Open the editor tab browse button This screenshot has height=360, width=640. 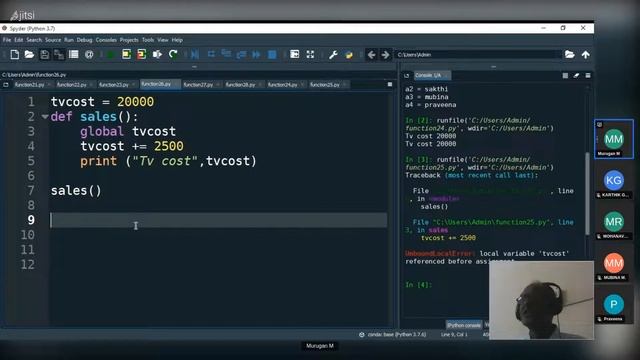6,85
